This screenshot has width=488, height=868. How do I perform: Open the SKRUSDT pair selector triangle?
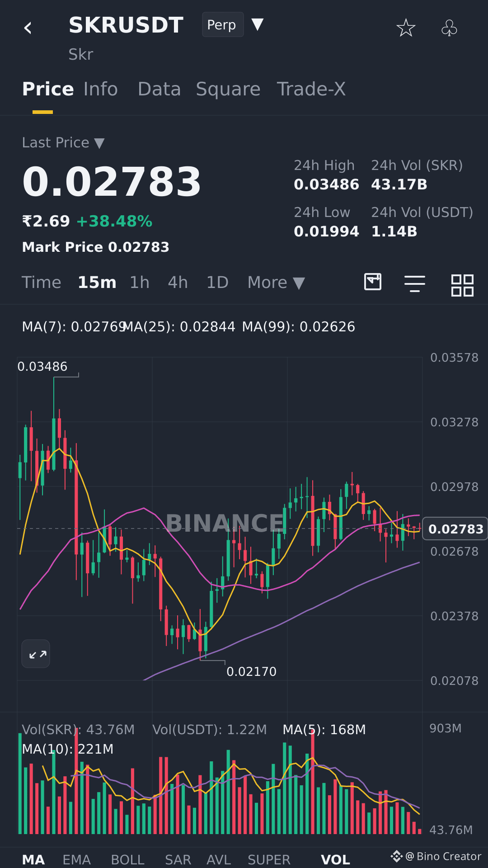pos(258,24)
